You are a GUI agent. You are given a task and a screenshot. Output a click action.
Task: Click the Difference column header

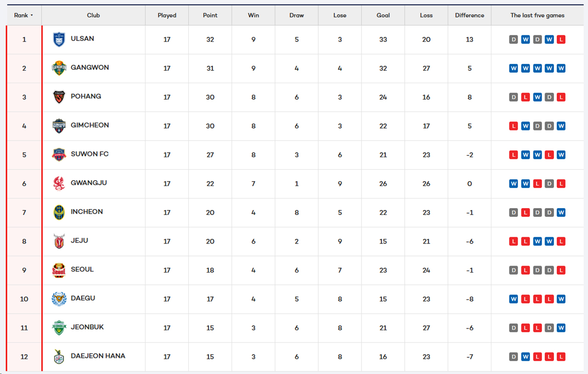point(469,15)
